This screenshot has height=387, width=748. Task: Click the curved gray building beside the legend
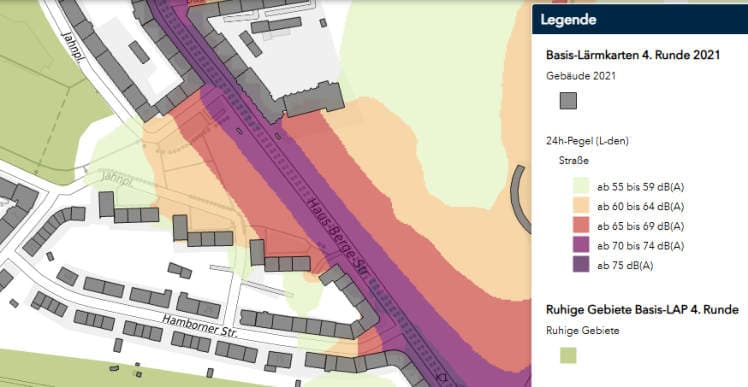[519, 199]
